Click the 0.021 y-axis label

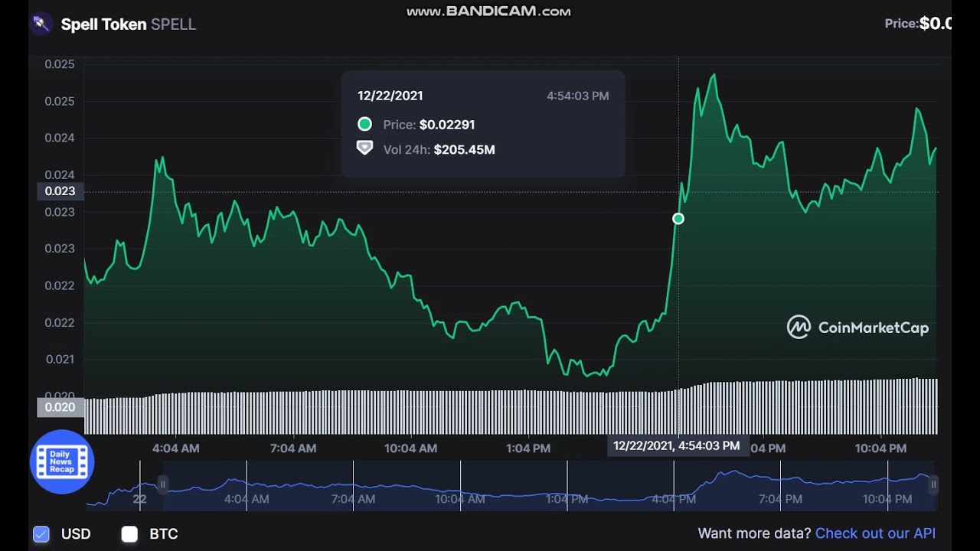[x=60, y=359]
